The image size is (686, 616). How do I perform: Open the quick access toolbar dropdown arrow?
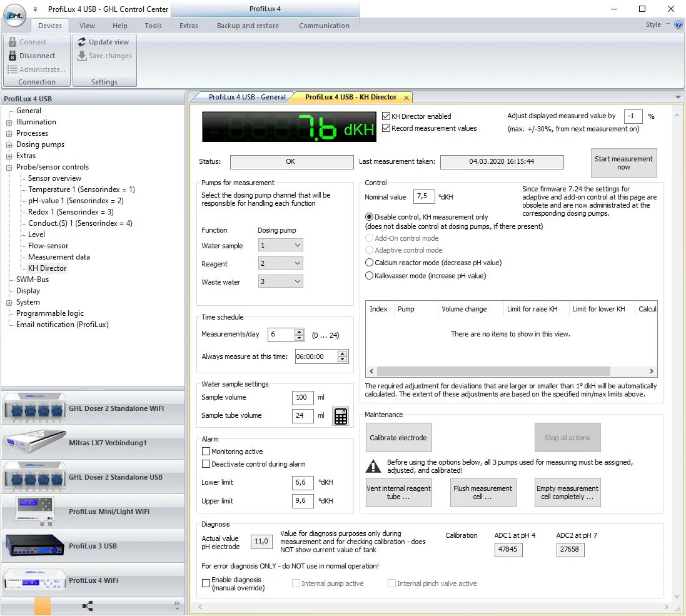[x=36, y=9]
